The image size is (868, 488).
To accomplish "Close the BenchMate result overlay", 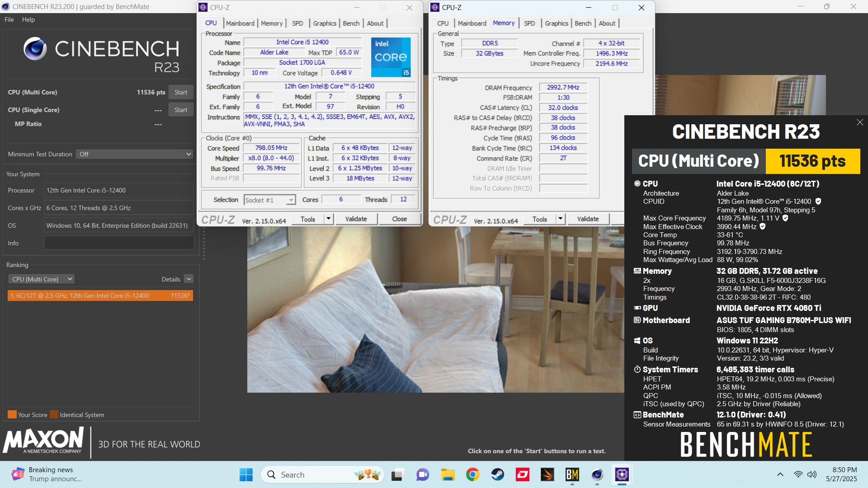I will coord(860,122).
